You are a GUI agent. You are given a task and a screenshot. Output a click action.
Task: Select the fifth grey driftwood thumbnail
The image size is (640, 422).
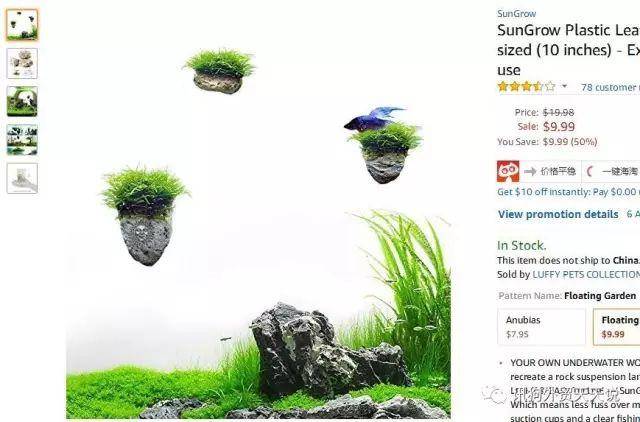click(x=22, y=178)
